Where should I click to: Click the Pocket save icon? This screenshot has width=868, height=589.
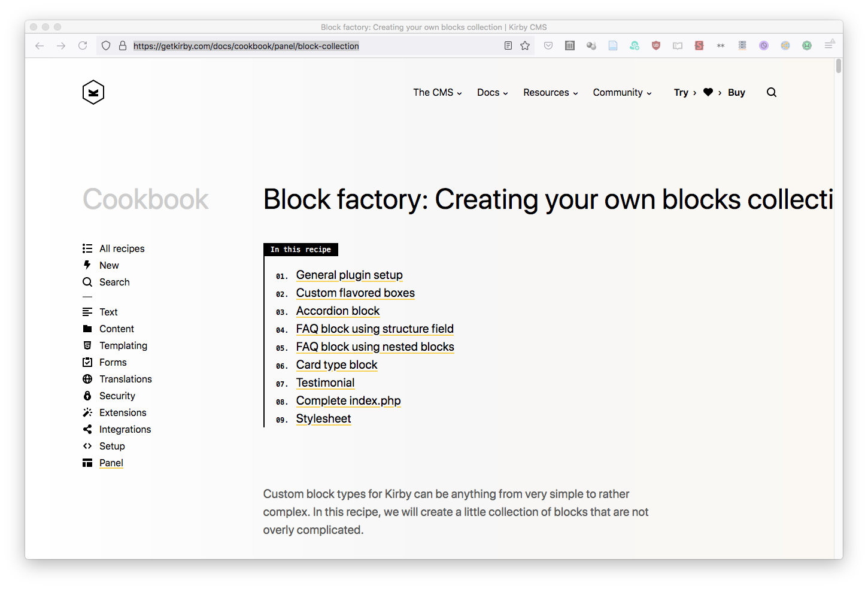(548, 45)
